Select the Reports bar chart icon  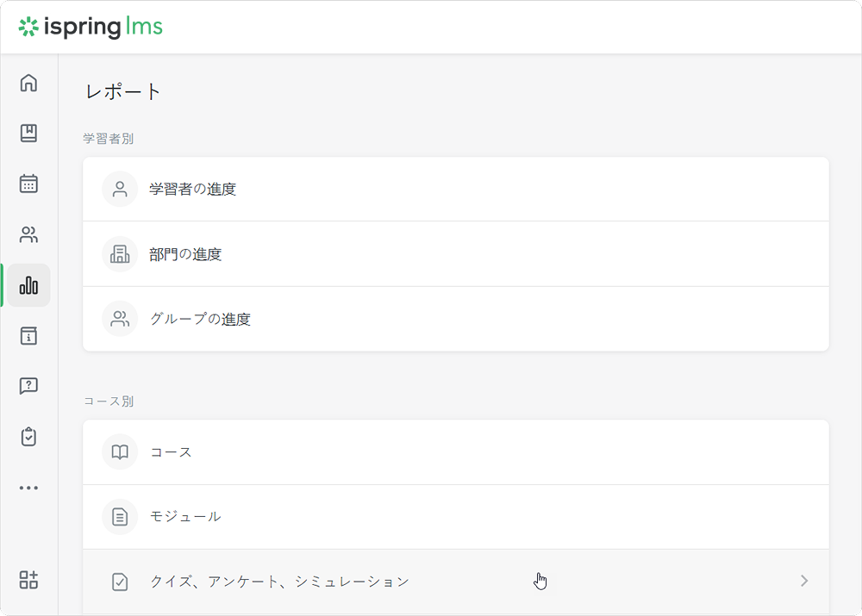point(28,285)
